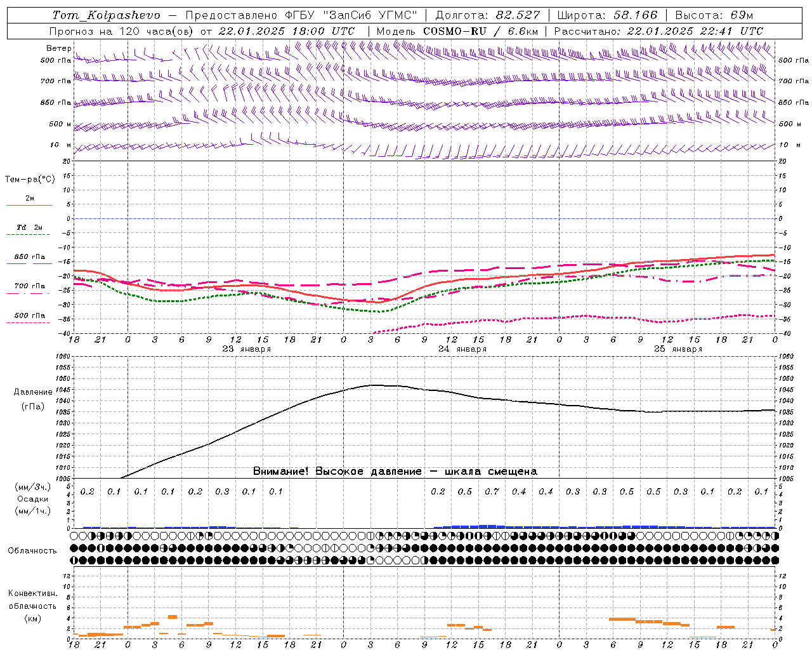Click the date label 25 января
Screen dimensions: 812x650
click(x=678, y=349)
